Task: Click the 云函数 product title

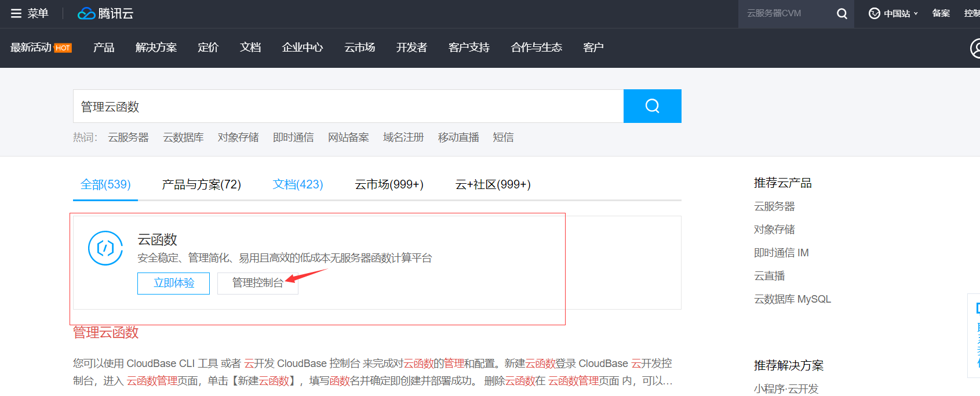Action: pos(157,239)
